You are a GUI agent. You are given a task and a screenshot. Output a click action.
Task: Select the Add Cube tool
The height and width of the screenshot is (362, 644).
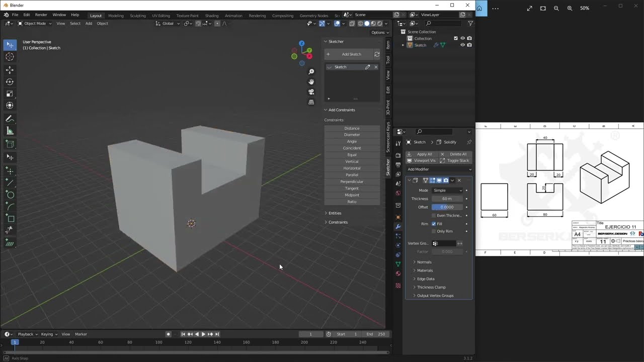[10, 144]
